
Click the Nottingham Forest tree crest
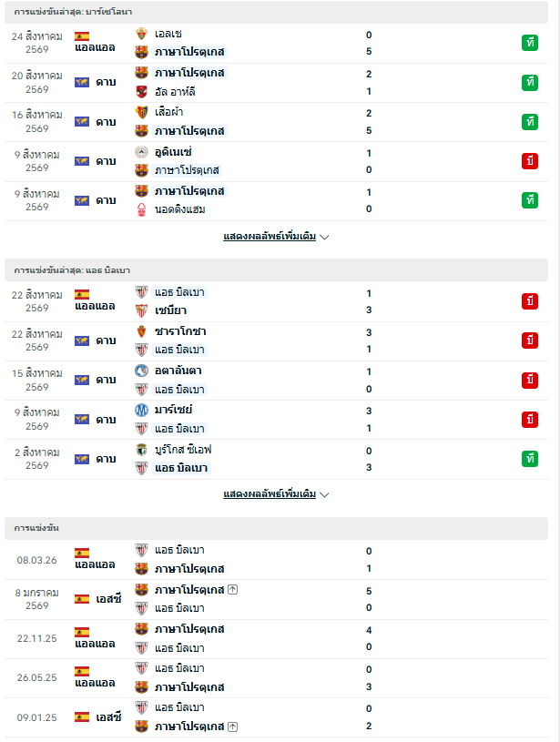pos(141,209)
